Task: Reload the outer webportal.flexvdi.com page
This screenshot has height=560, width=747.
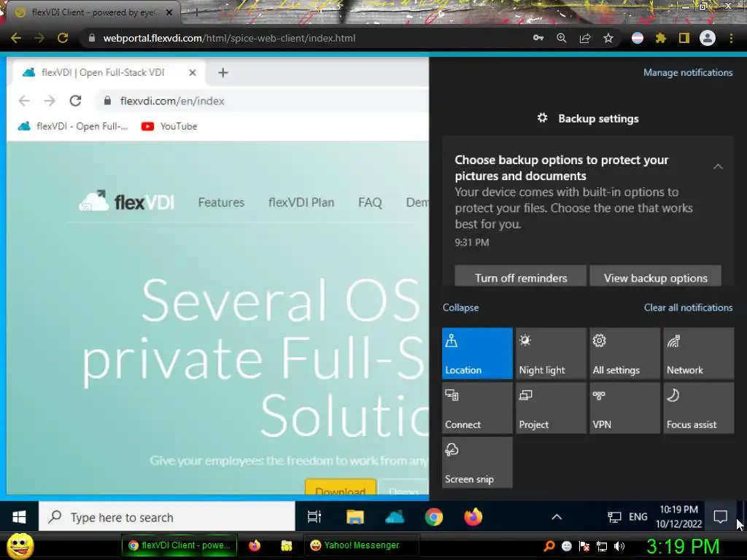Action: 63,38
